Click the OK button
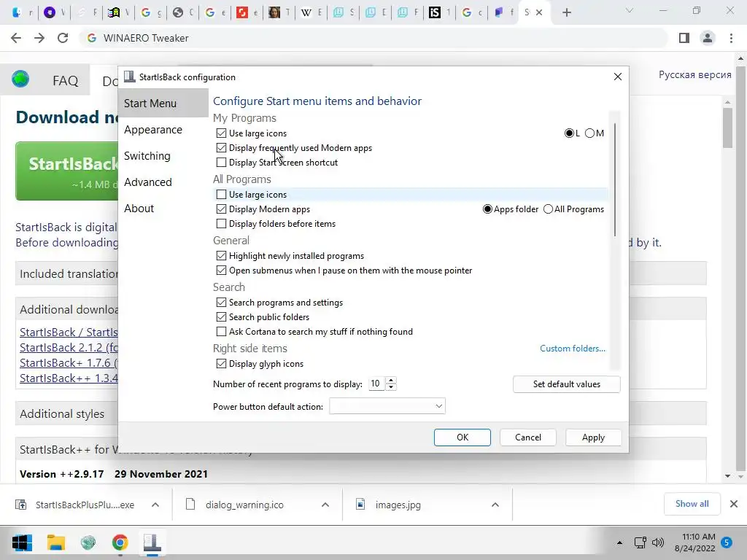This screenshot has width=747, height=560. click(x=462, y=437)
